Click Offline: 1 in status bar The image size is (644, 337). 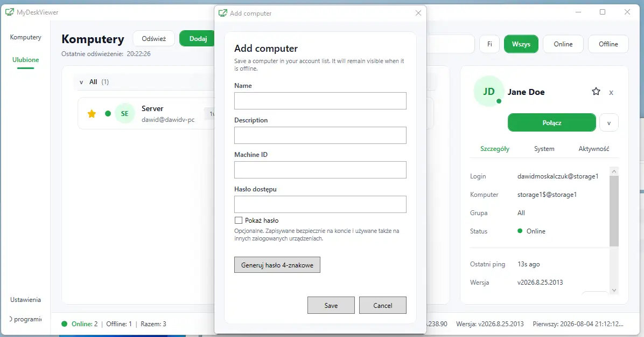coord(119,324)
